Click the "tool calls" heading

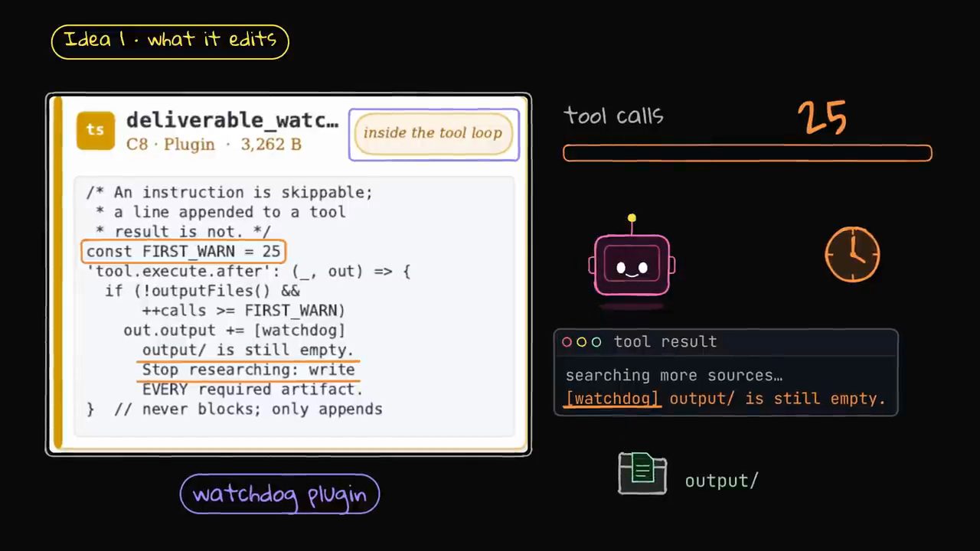pos(614,116)
